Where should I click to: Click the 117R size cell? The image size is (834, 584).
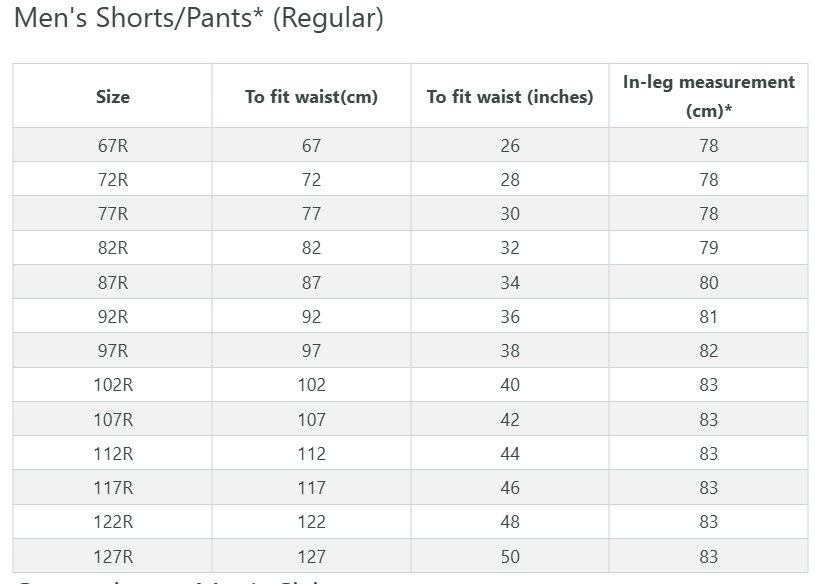tap(113, 488)
